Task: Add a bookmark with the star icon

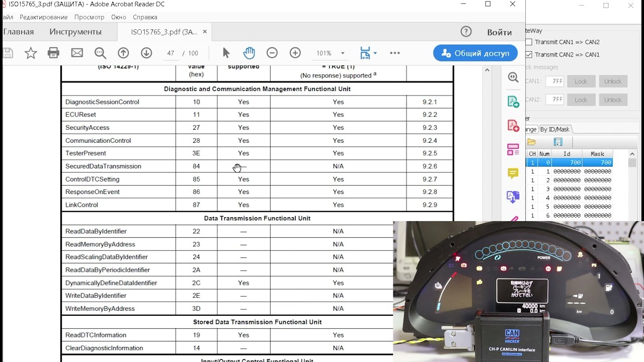Action: (31, 53)
